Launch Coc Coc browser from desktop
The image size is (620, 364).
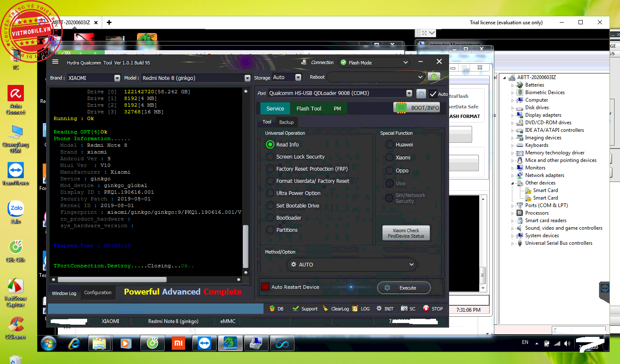(x=15, y=251)
